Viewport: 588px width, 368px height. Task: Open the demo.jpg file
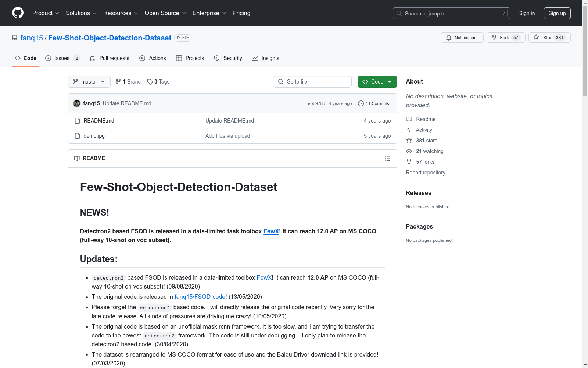point(94,136)
